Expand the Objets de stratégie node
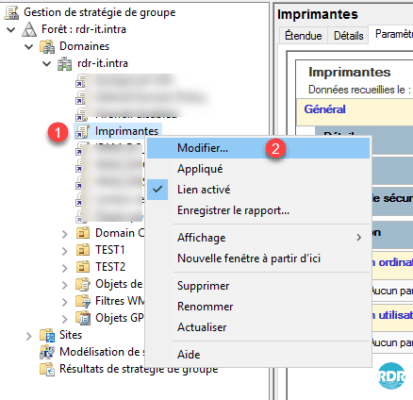The height and width of the screenshot is (400, 413). (x=65, y=285)
